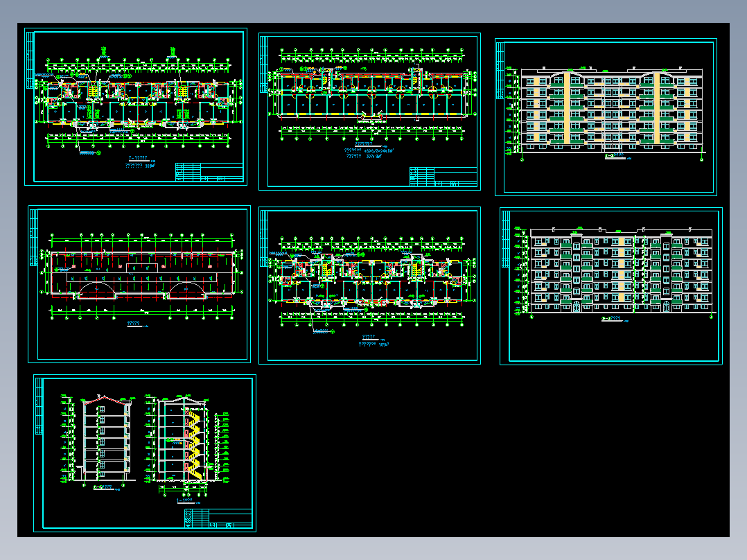Select the top-left floor plan sheet
Viewport: 747px width, 560px height.
click(x=136, y=107)
